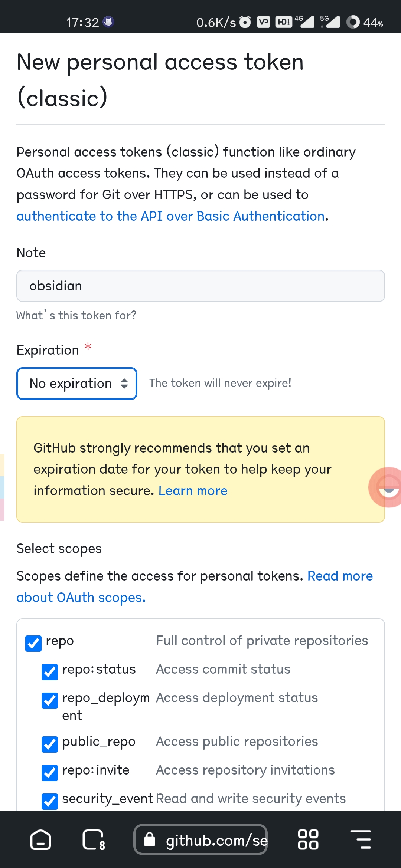401x868 pixels.
Task: Open the browser hamburger menu
Action: pyautogui.click(x=361, y=839)
